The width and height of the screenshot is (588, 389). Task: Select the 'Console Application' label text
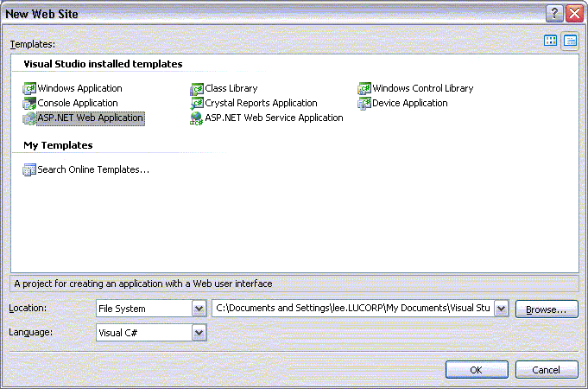coord(78,103)
